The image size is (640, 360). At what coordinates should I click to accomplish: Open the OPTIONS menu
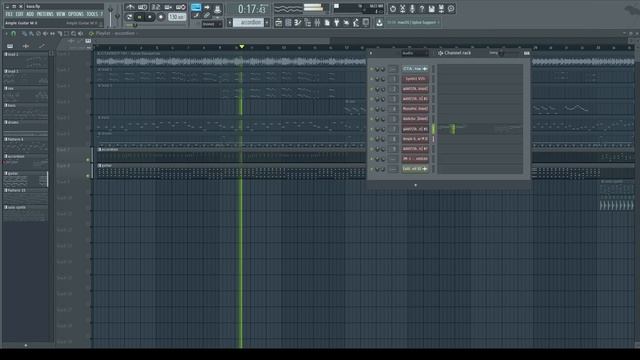pyautogui.click(x=76, y=14)
